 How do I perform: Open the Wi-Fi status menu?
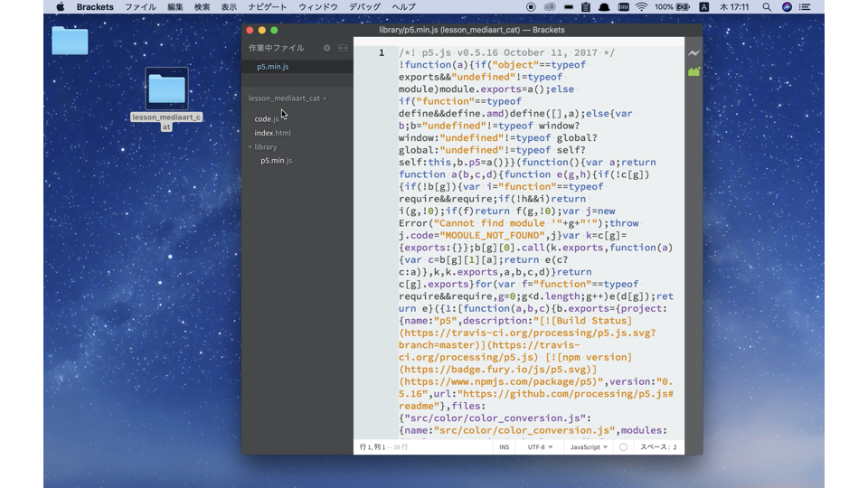coord(641,6)
